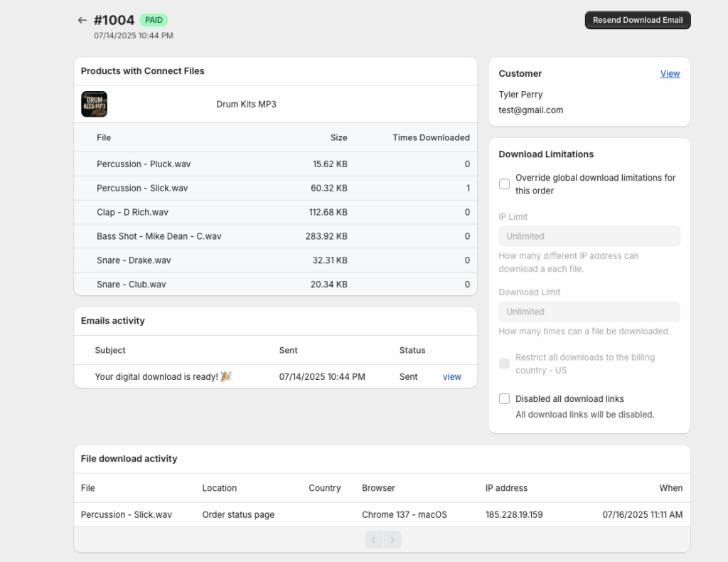Open the customer View link
This screenshot has height=562, width=728.
click(x=670, y=73)
